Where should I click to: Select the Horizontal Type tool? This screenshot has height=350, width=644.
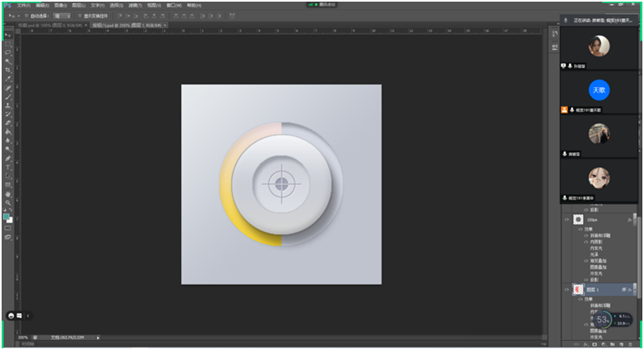[8, 167]
